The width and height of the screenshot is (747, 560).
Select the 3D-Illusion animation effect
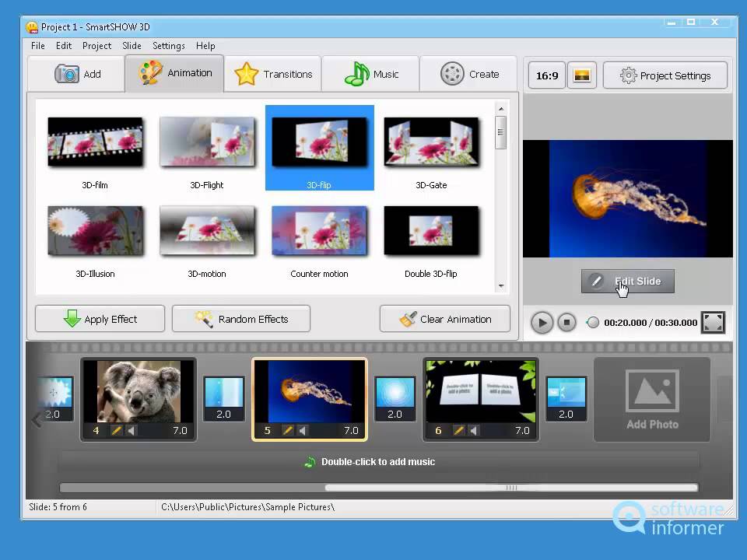pos(95,238)
